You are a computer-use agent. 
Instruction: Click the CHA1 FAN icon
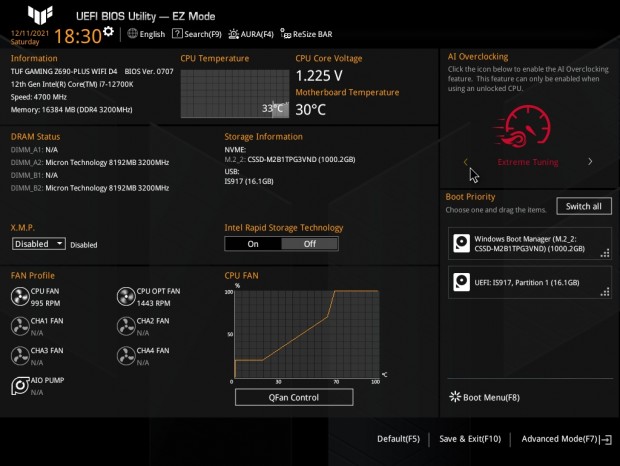coord(20,326)
